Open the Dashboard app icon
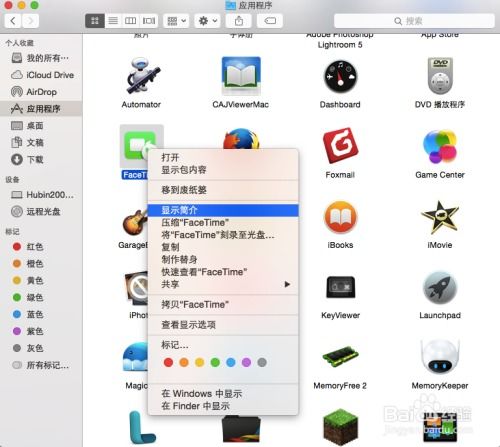500x447 pixels. [x=340, y=77]
